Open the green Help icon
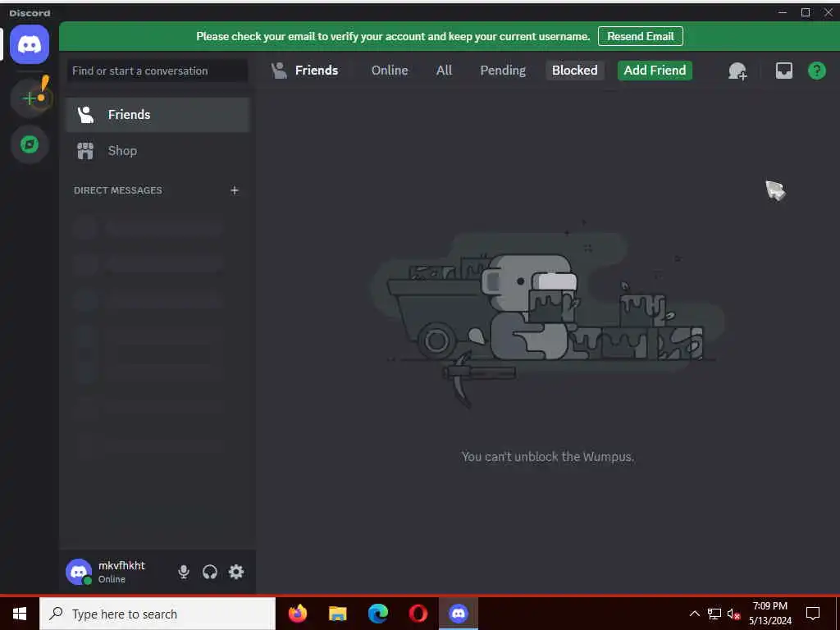Screen dimensions: 840x630 [x=816, y=71]
